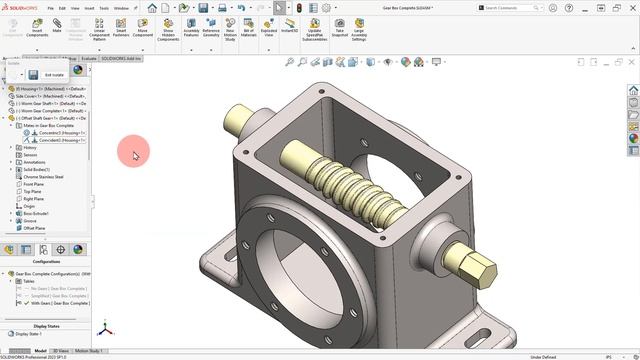640x360 pixels.
Task: Expand the History node
Action: [x=11, y=147]
